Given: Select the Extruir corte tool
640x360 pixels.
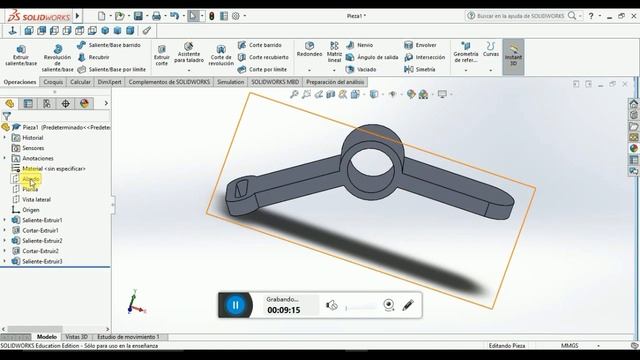Looking at the screenshot, I should pos(162,55).
